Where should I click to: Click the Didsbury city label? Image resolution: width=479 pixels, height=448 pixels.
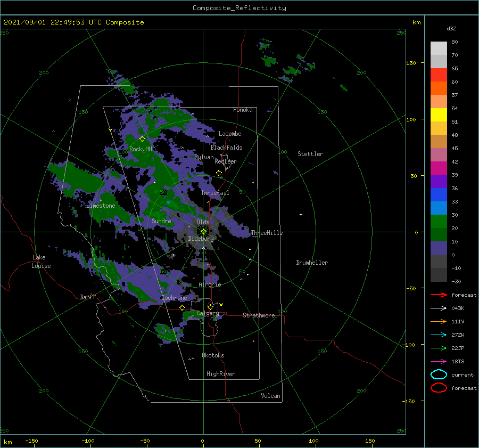[x=201, y=239]
